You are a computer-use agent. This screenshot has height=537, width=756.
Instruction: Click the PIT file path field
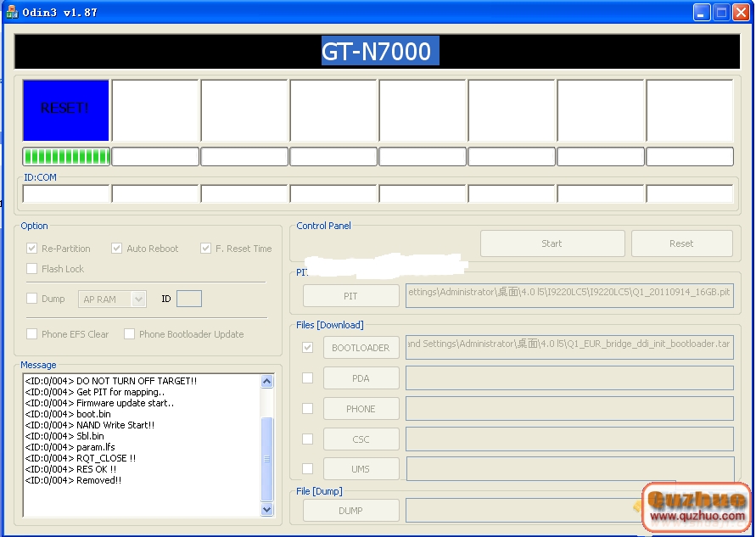click(x=569, y=295)
